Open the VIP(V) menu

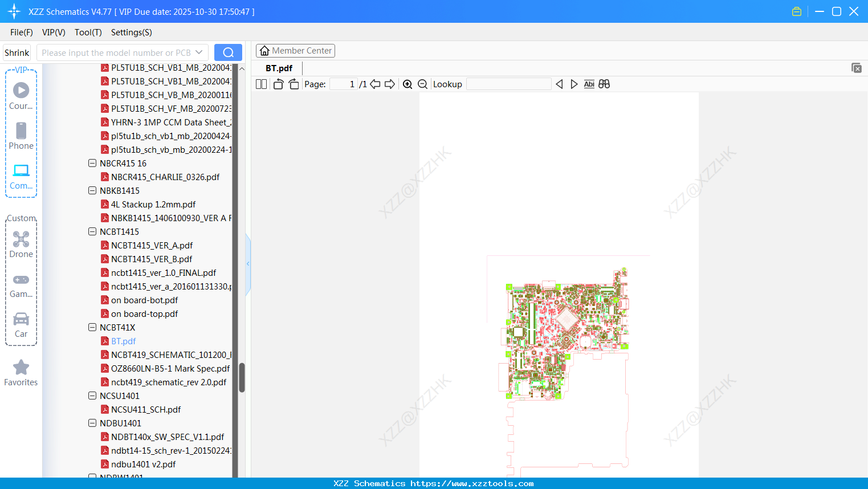[54, 32]
